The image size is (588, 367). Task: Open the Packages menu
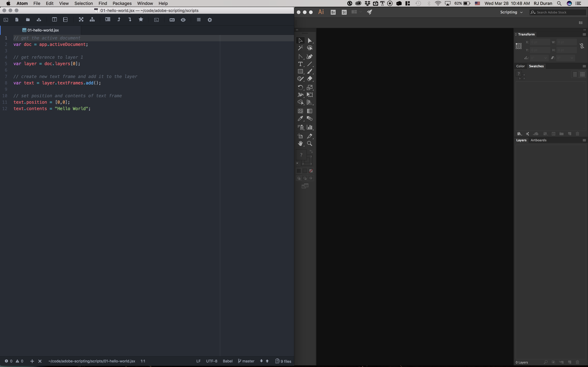tap(122, 3)
